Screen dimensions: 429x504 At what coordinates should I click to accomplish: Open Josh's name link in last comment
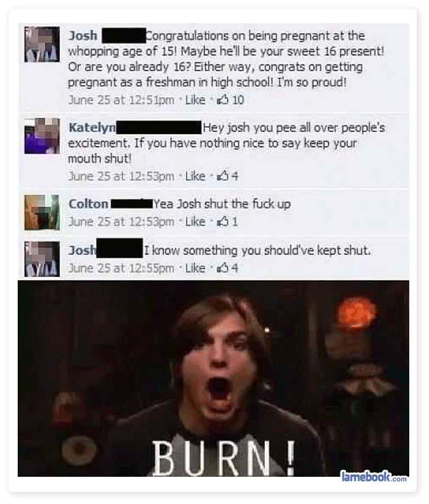point(82,250)
